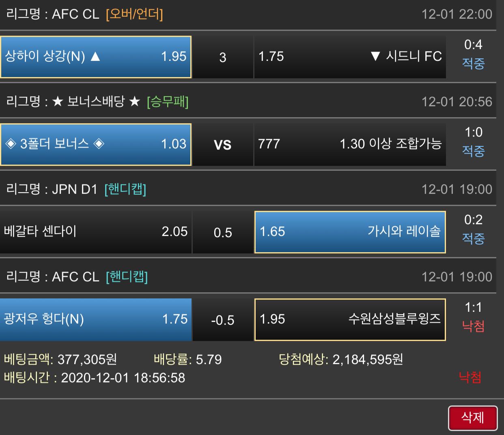
Task: Select 상하이 상강(N) over bet at 1.95
Action: pos(96,57)
